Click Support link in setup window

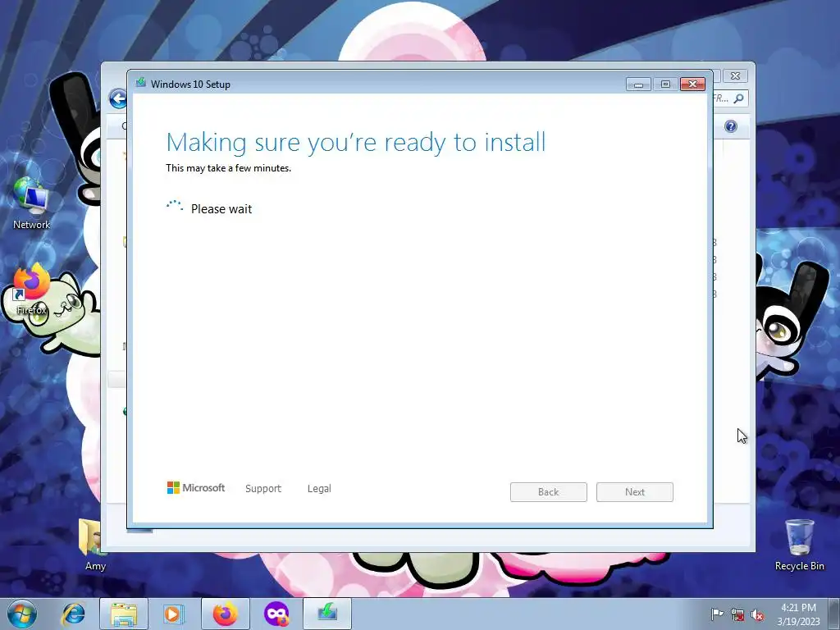pyautogui.click(x=263, y=489)
